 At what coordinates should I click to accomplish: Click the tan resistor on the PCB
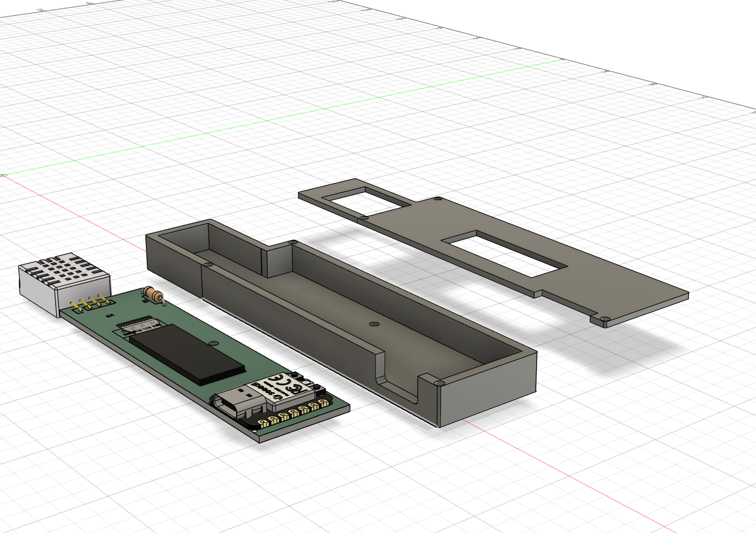(153, 294)
